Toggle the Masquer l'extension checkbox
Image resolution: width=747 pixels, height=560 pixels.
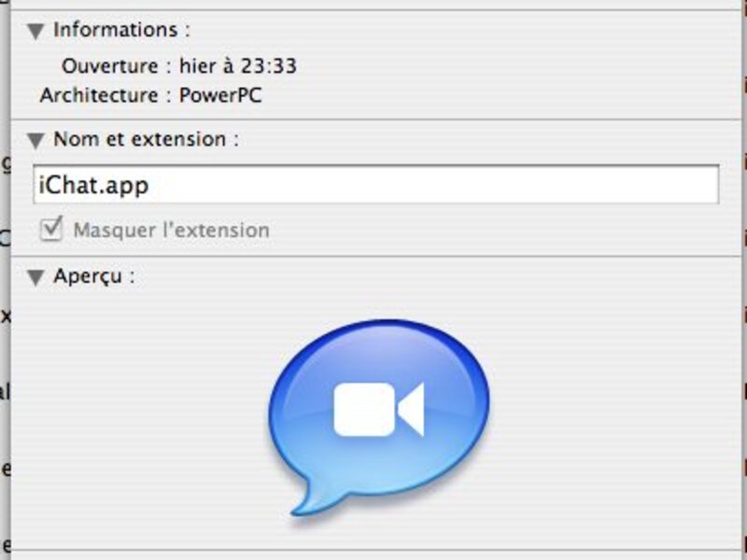pos(51,229)
